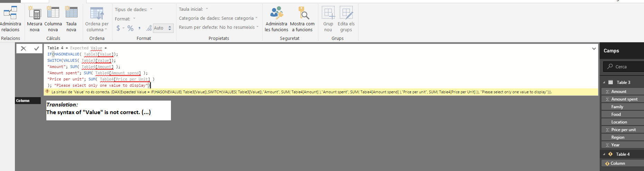The image size is (644, 171).
Task: Collapse Table 3 in fields list
Action: click(604, 83)
